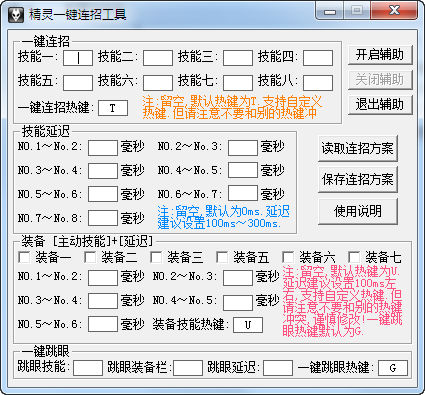Click the 装备技能热键 field showing U
This screenshot has height=395, width=425.
point(248,325)
